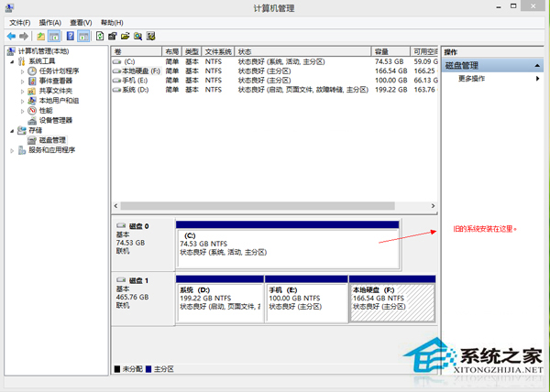This screenshot has width=550, height=392.
Task: Click the Back arrow toolbar icon
Action: click(x=11, y=36)
